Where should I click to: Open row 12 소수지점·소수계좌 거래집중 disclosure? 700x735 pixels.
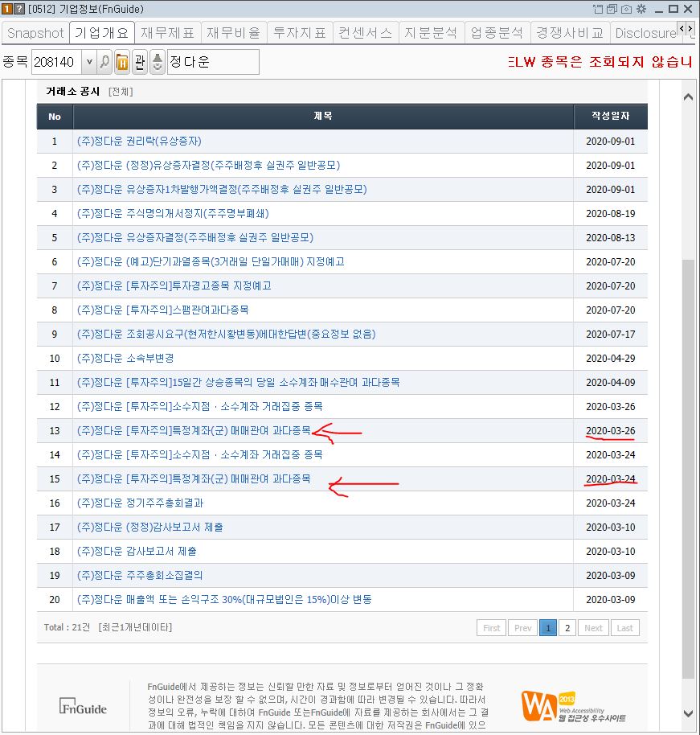tap(199, 406)
